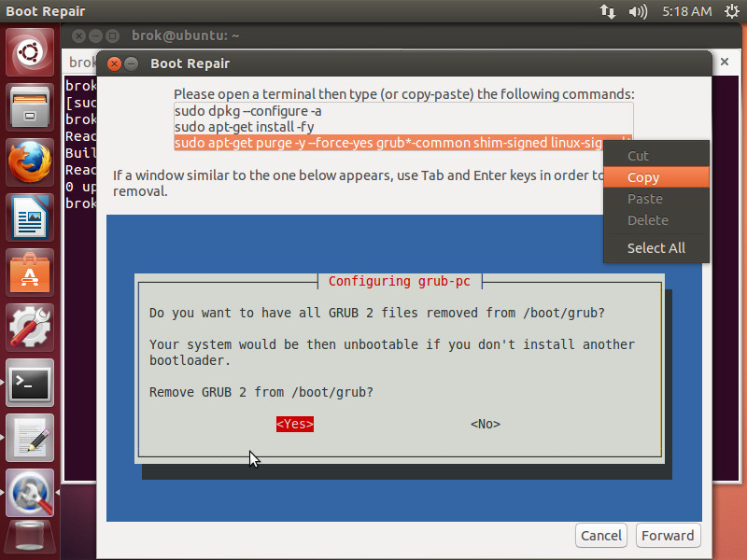Open the Files manager in launcher
747x560 pixels.
30,107
